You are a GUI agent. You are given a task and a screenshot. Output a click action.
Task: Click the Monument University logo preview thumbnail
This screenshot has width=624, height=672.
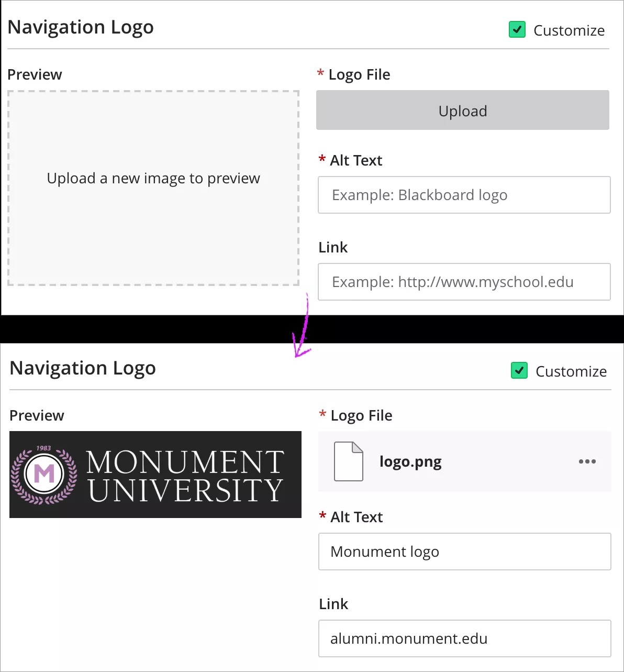click(155, 474)
